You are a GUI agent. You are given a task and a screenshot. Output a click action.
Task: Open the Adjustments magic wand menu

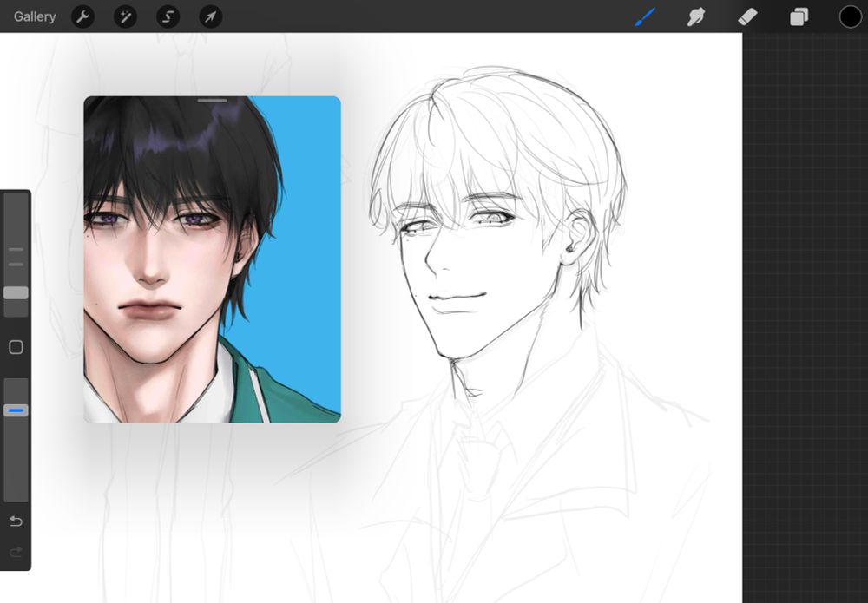pyautogui.click(x=125, y=16)
